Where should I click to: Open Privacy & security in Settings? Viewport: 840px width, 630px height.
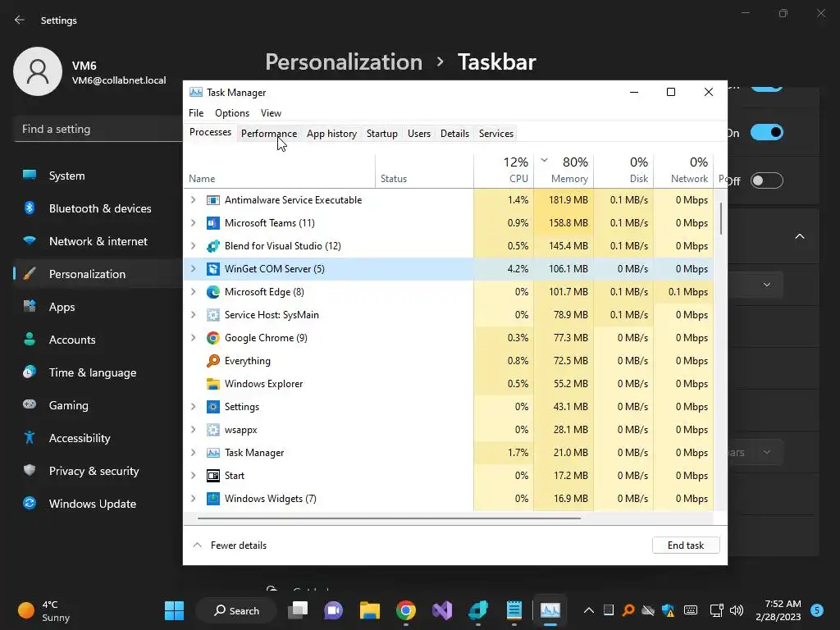98,471
